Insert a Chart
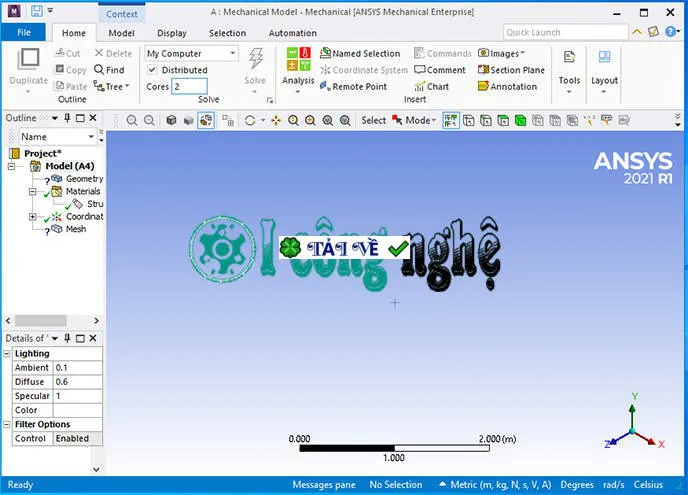688x495 pixels. tap(432, 86)
